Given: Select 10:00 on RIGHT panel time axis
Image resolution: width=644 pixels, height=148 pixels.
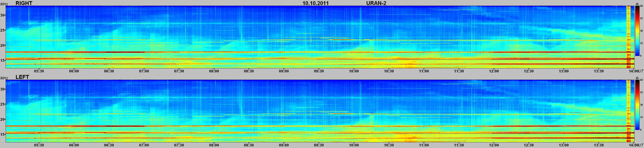Looking at the screenshot, I should [354, 71].
